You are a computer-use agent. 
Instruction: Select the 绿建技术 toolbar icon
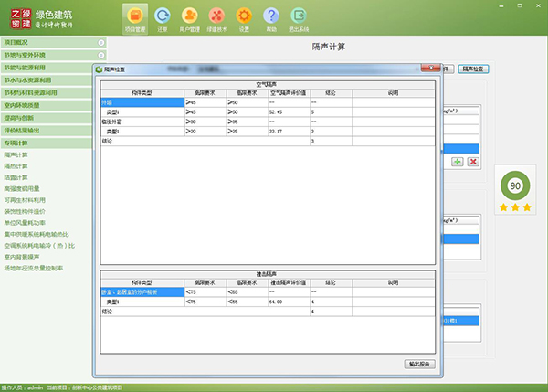(x=216, y=18)
